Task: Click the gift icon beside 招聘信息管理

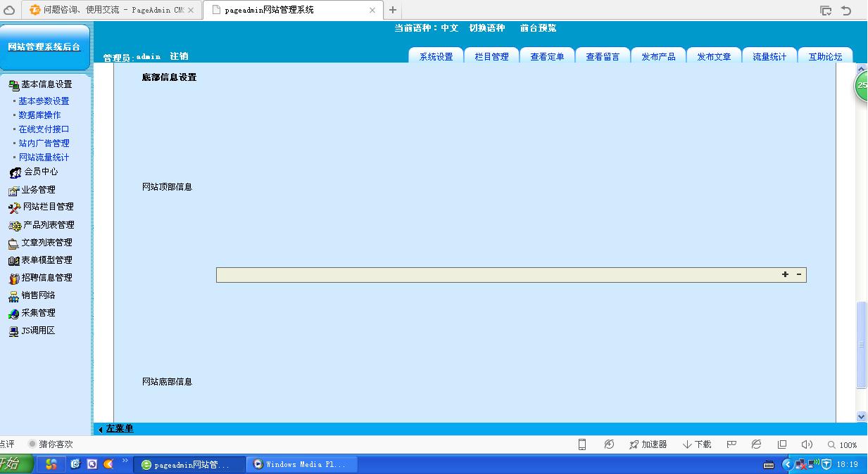Action: click(13, 278)
